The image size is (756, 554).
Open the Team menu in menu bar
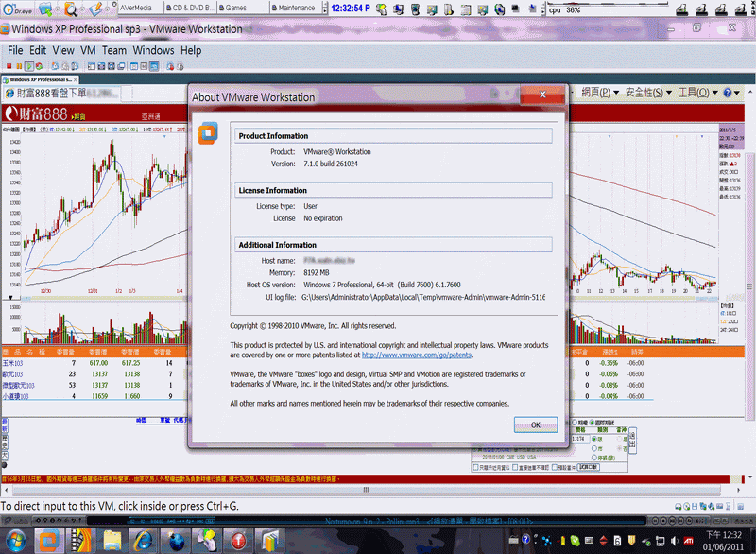(114, 50)
